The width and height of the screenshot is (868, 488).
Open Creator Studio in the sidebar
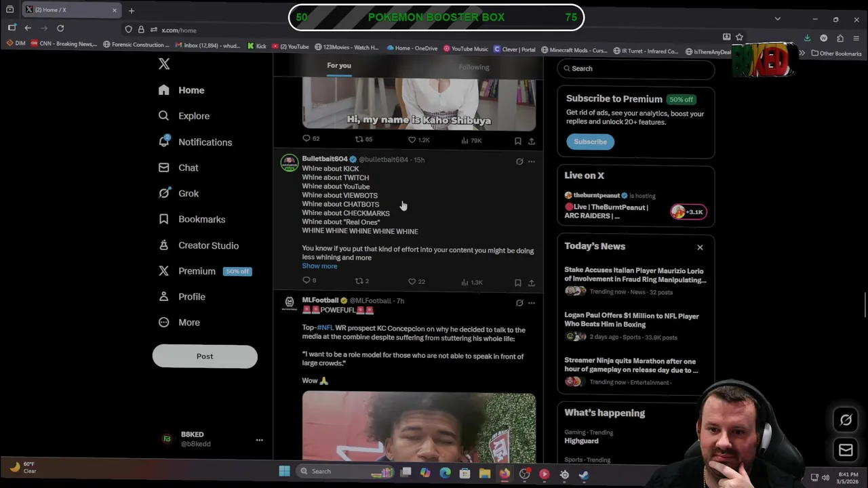point(198,245)
